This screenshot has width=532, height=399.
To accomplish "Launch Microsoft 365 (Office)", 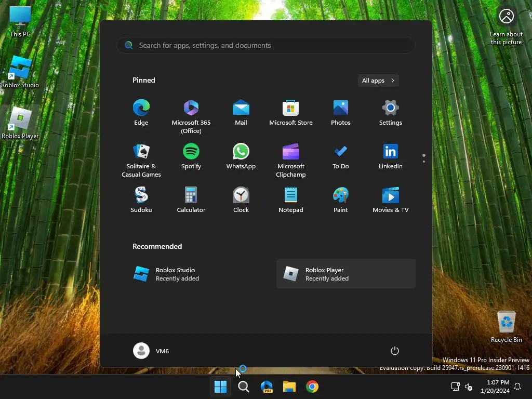I will click(191, 117).
